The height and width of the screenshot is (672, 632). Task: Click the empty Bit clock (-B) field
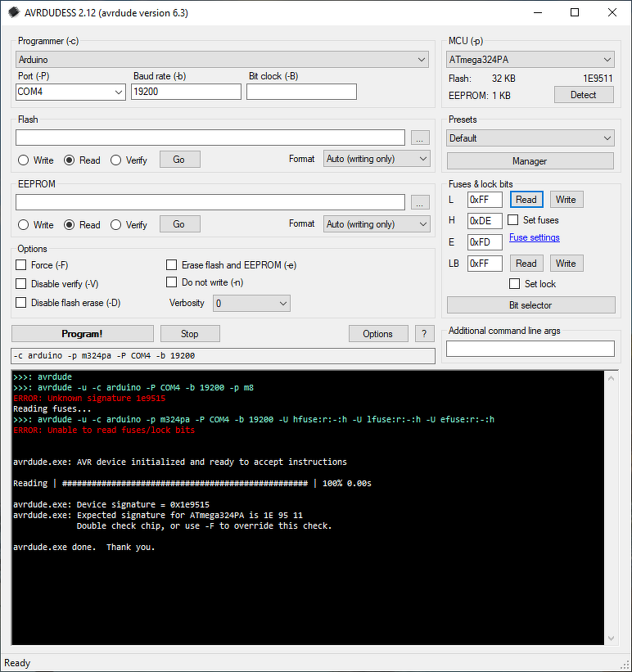tap(301, 92)
